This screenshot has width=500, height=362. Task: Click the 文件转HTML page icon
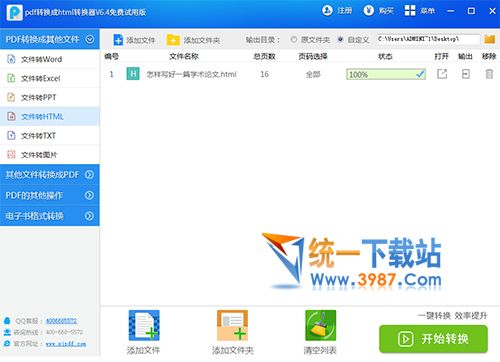point(11,116)
